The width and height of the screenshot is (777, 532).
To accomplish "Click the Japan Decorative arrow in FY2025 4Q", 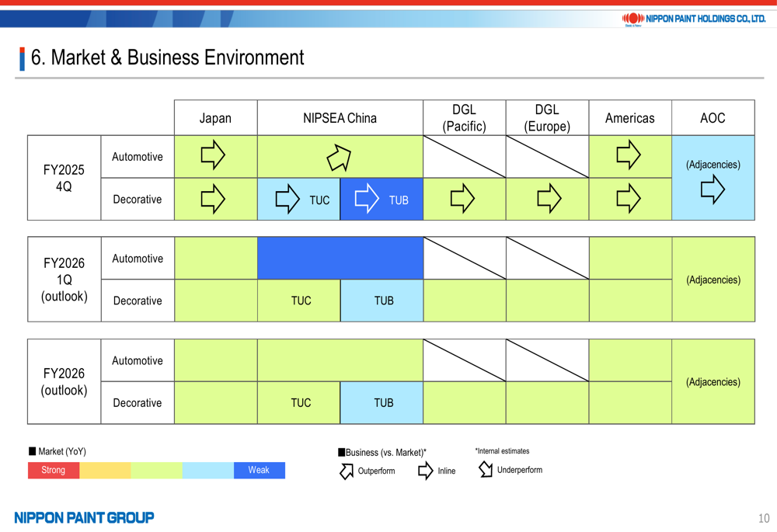I will coord(213,199).
